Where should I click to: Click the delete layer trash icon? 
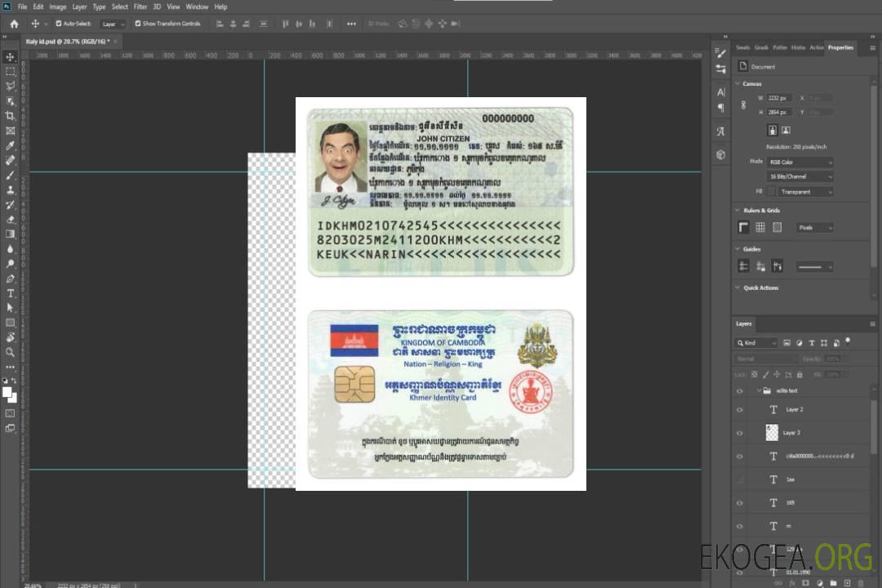coord(860,583)
